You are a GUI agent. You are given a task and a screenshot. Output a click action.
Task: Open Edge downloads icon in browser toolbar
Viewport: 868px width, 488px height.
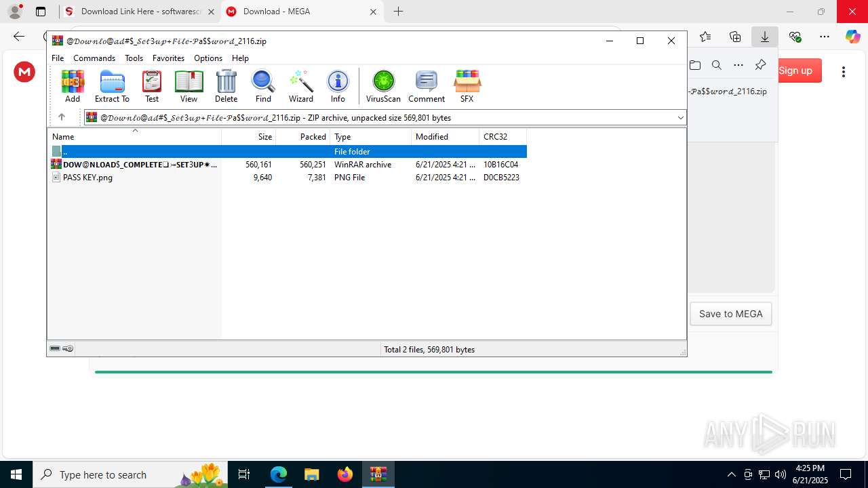click(x=765, y=37)
